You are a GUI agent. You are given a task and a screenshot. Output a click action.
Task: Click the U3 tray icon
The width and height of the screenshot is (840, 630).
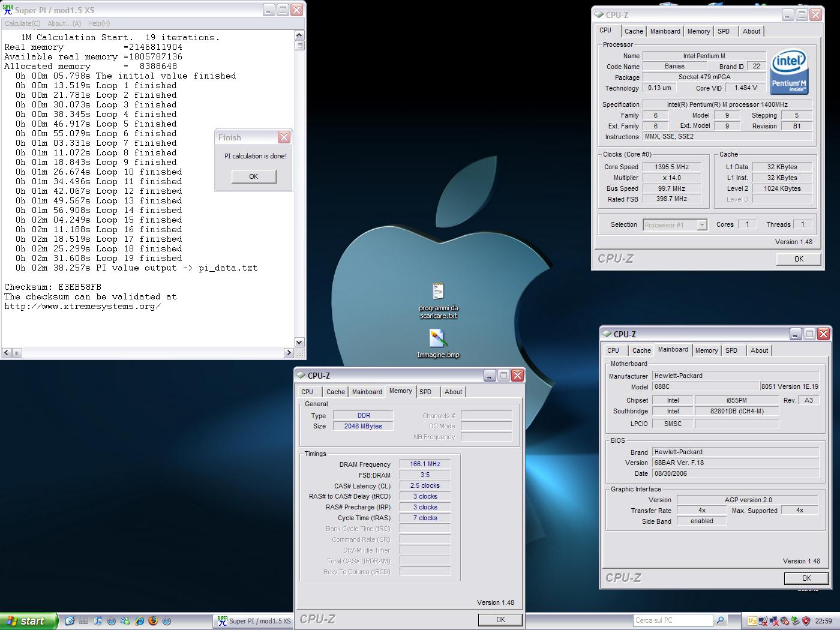(x=752, y=621)
